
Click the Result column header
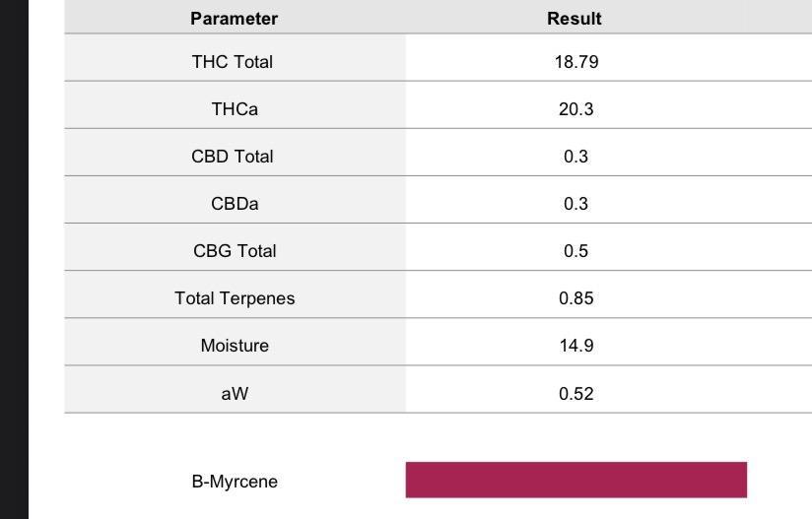(575, 19)
